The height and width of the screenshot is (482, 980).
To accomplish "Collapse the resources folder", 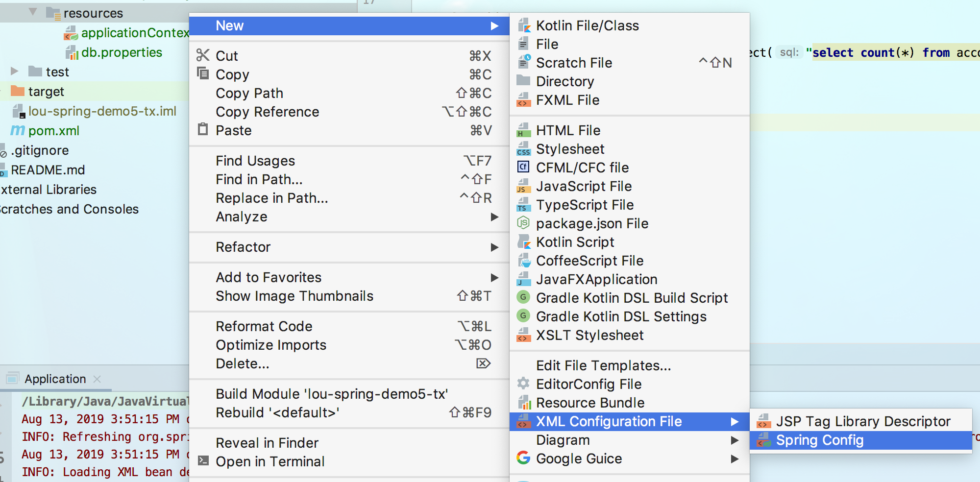I will pos(33,12).
